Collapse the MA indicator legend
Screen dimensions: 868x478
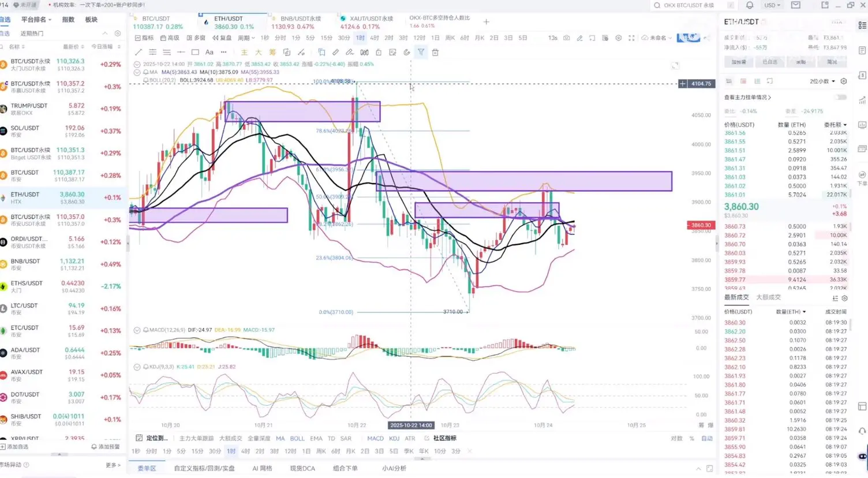(x=137, y=72)
